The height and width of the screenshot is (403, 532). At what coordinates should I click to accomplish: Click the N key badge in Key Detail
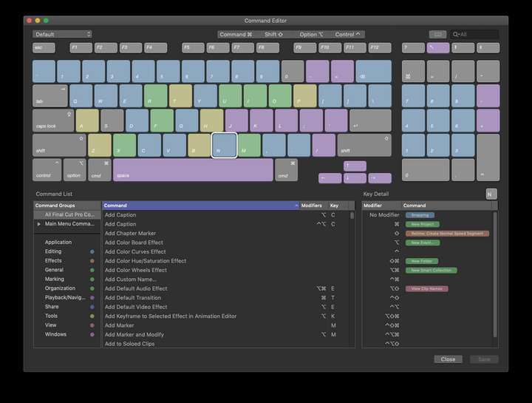pyautogui.click(x=491, y=194)
